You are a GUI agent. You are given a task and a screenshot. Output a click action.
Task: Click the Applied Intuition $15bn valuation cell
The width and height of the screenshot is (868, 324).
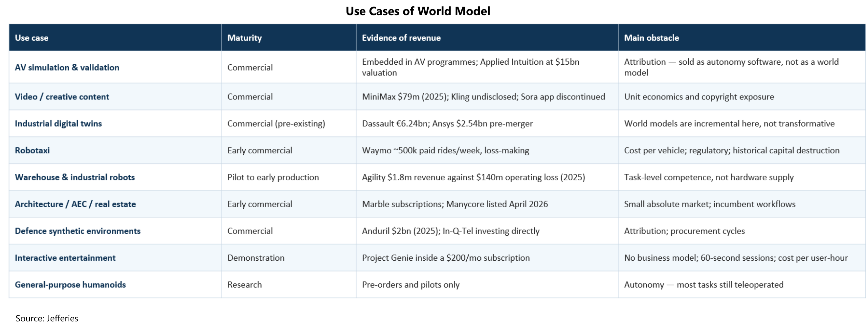click(x=471, y=67)
